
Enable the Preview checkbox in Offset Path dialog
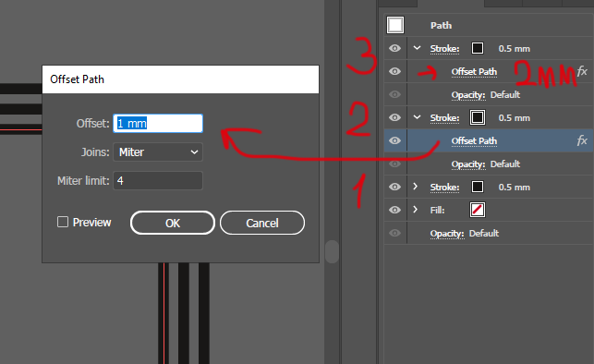pos(63,222)
